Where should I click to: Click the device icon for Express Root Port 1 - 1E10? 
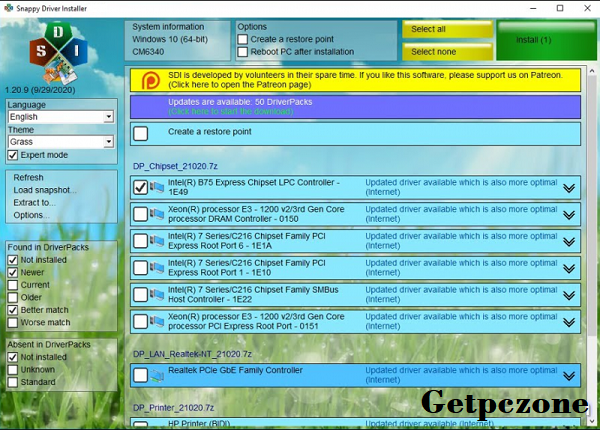coord(157,267)
